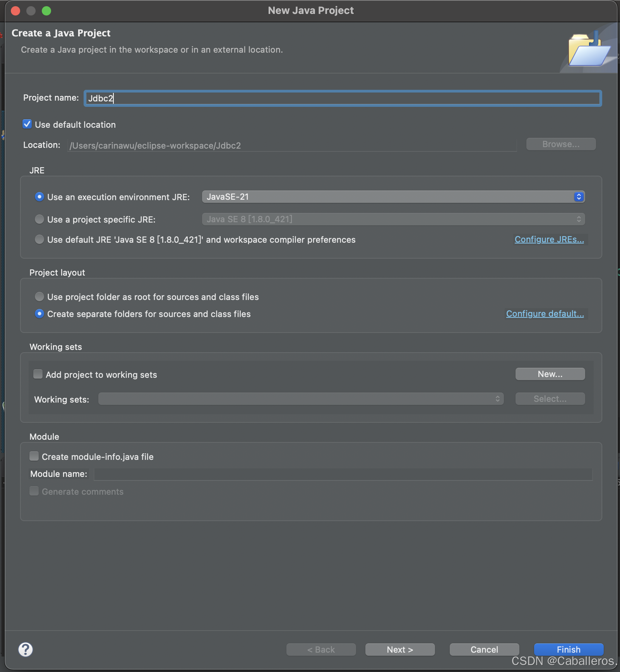
Task: Click the Configure JREs link
Action: click(549, 239)
